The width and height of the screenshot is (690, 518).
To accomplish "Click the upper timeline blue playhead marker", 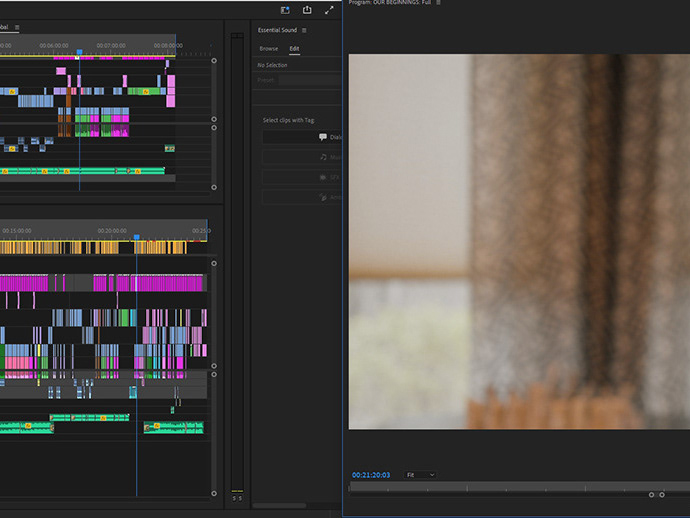I will coord(79,52).
